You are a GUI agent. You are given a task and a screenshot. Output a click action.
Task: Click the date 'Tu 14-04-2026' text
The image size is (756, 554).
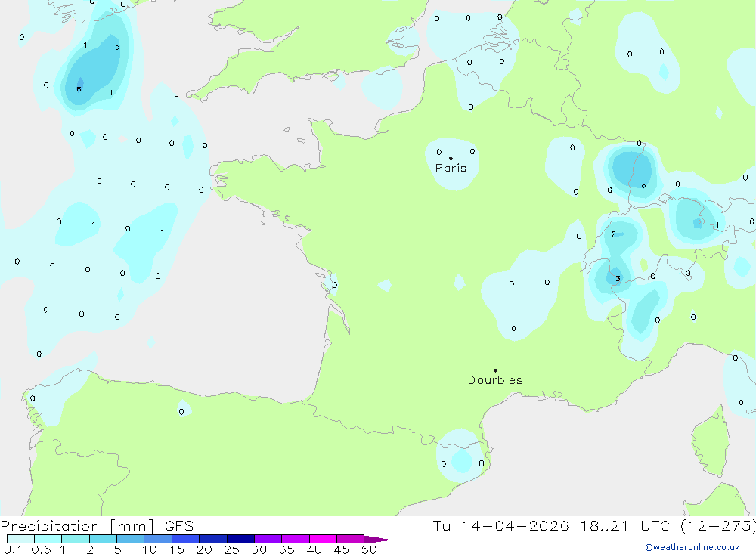click(500, 525)
